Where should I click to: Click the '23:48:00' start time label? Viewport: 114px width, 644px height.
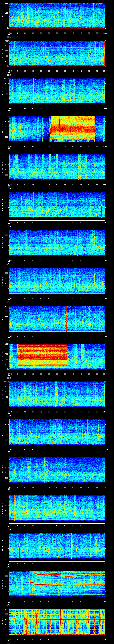click(x=9, y=33)
